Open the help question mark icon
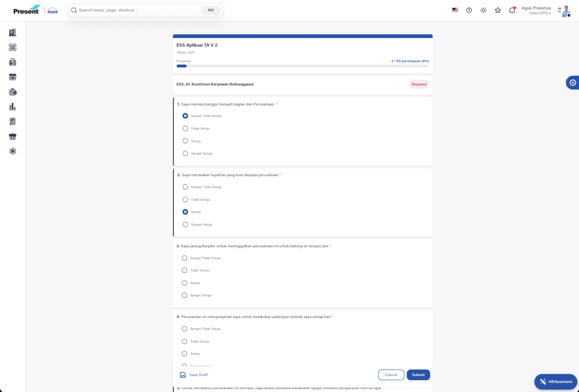Viewport: 579px width, 392px height. [469, 10]
